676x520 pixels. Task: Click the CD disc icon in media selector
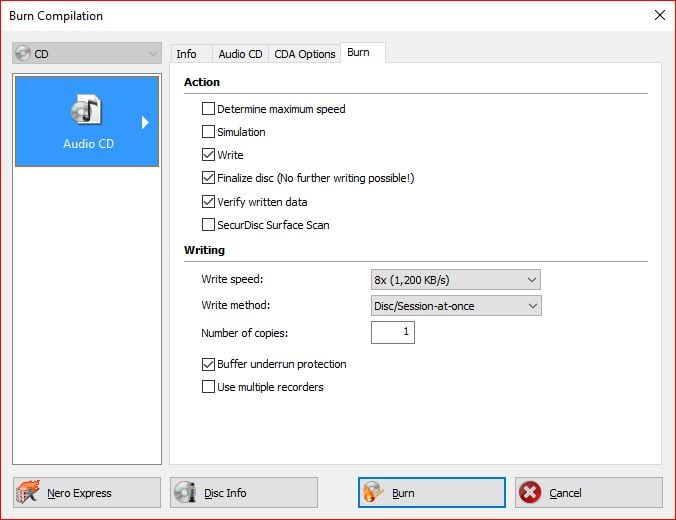[x=23, y=53]
